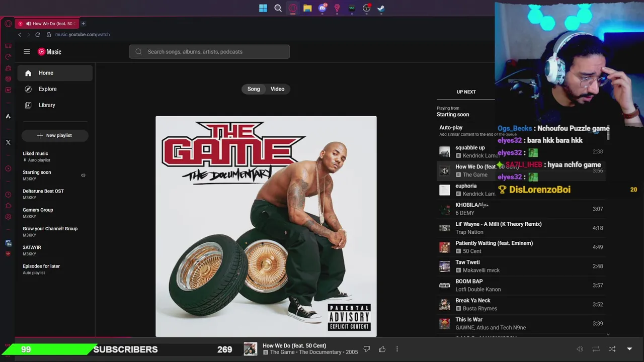Viewport: 644px width, 362px height.
Task: Create a New playlist
Action: point(55,135)
